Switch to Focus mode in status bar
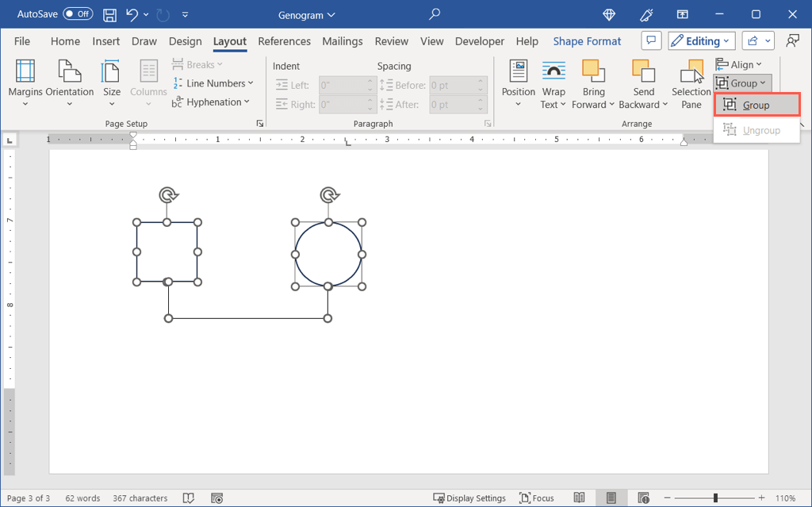Viewport: 812px width, 507px height. pyautogui.click(x=537, y=498)
